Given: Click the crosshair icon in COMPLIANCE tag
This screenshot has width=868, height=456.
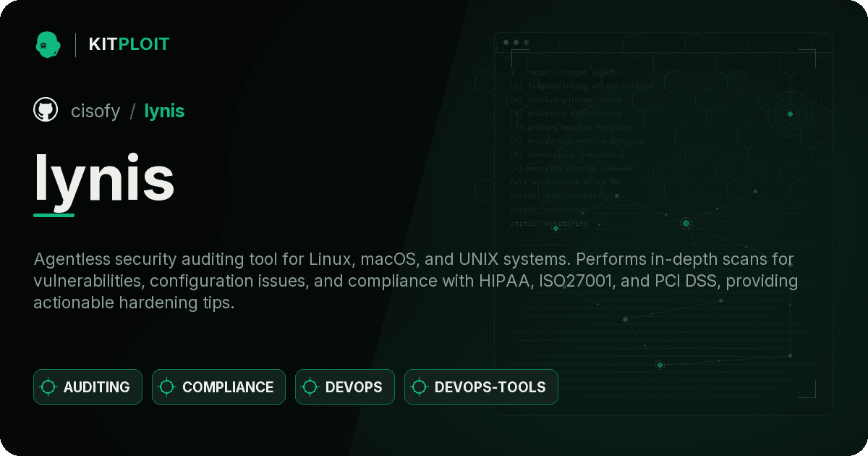Looking at the screenshot, I should click(167, 387).
